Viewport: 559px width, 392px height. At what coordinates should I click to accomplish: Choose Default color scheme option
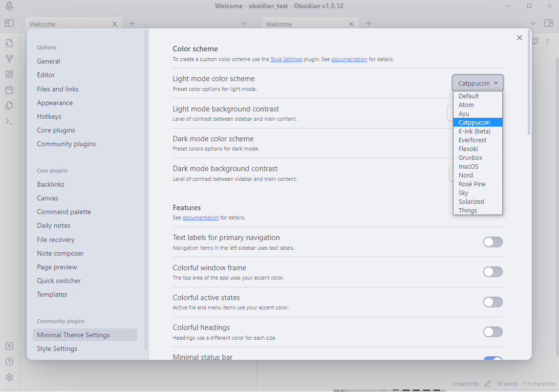[x=478, y=96]
